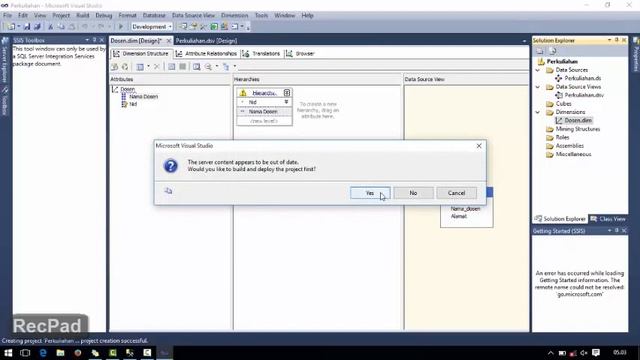Confirm deployment with the Yes button
The image size is (640, 360).
pyautogui.click(x=370, y=193)
